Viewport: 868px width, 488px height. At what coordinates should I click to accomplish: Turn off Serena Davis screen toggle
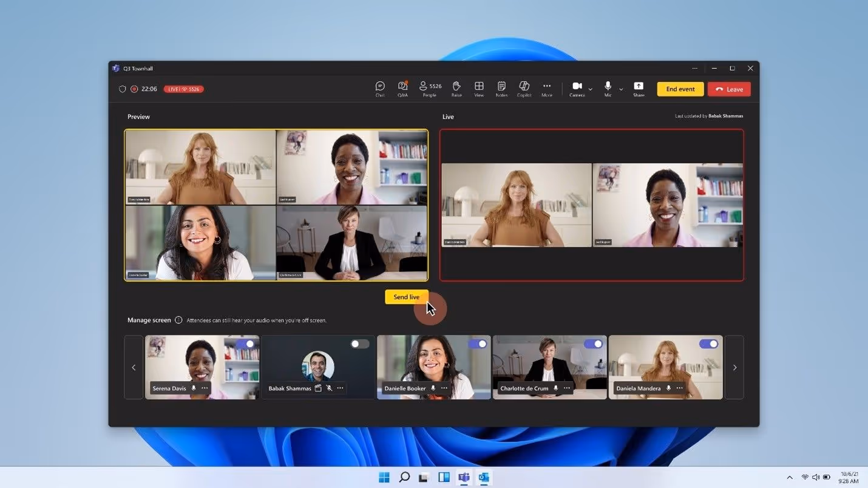tap(245, 344)
